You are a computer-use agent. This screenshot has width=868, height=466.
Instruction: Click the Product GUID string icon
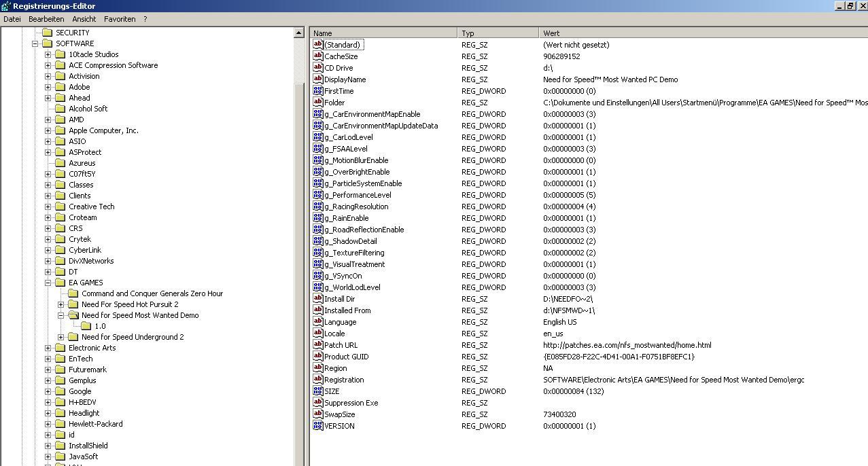pyautogui.click(x=317, y=357)
